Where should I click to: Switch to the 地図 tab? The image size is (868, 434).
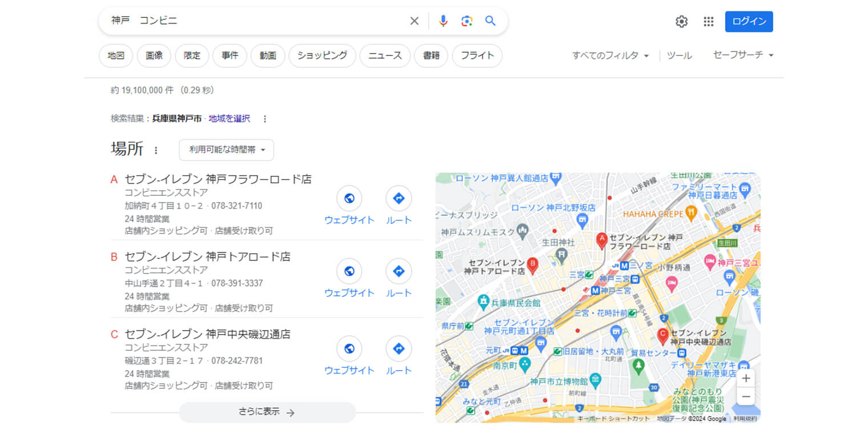click(116, 56)
